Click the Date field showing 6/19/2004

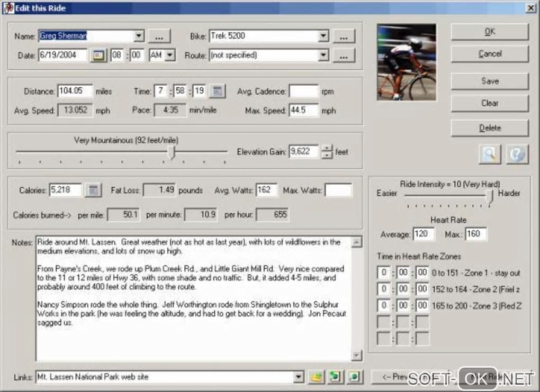[62, 55]
